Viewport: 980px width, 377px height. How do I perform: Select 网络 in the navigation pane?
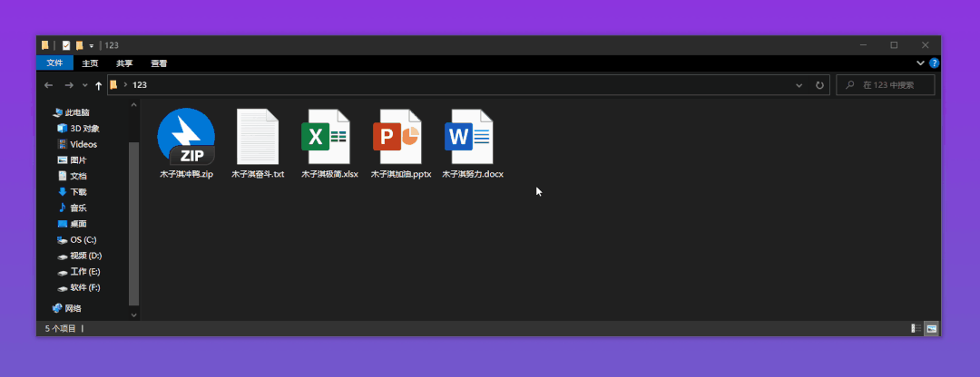(67, 308)
